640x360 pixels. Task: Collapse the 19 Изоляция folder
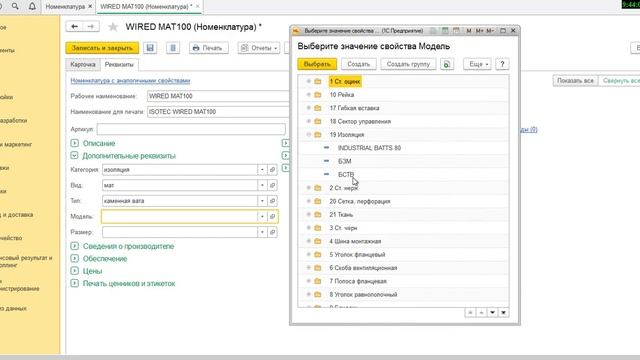pos(309,135)
